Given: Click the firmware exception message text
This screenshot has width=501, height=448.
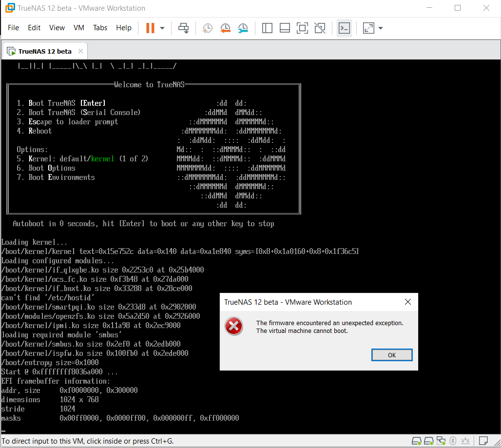Looking at the screenshot, I should coord(330,327).
